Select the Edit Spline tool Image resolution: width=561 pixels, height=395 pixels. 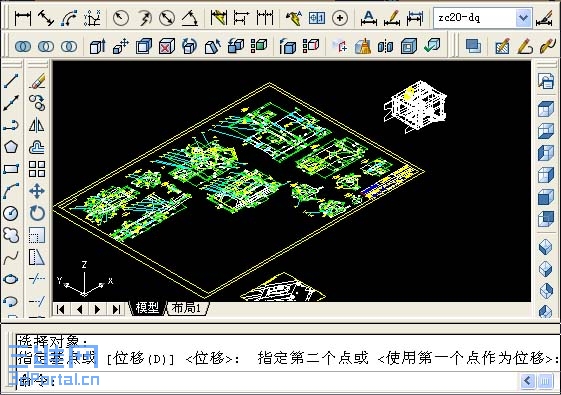click(547, 46)
